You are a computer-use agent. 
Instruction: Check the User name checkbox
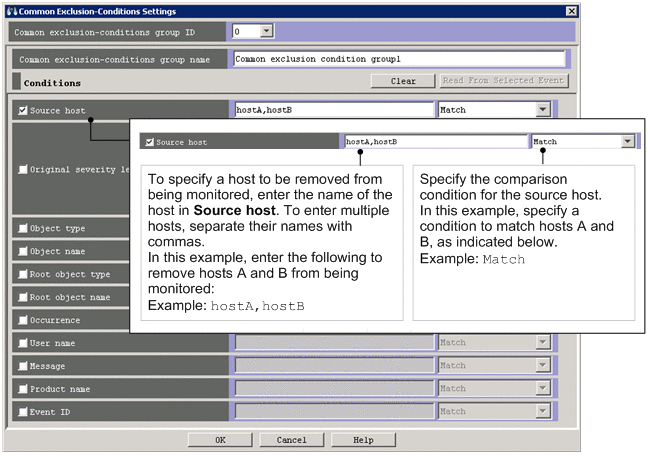point(23,343)
